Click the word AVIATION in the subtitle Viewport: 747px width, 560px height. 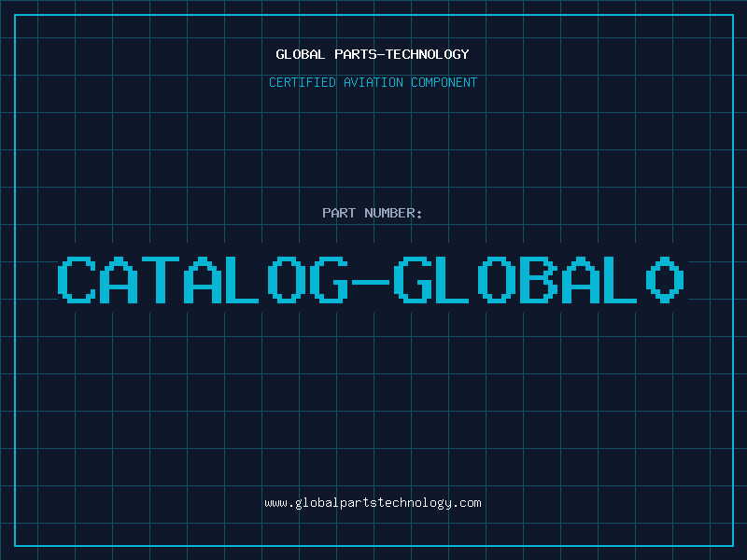(x=373, y=82)
